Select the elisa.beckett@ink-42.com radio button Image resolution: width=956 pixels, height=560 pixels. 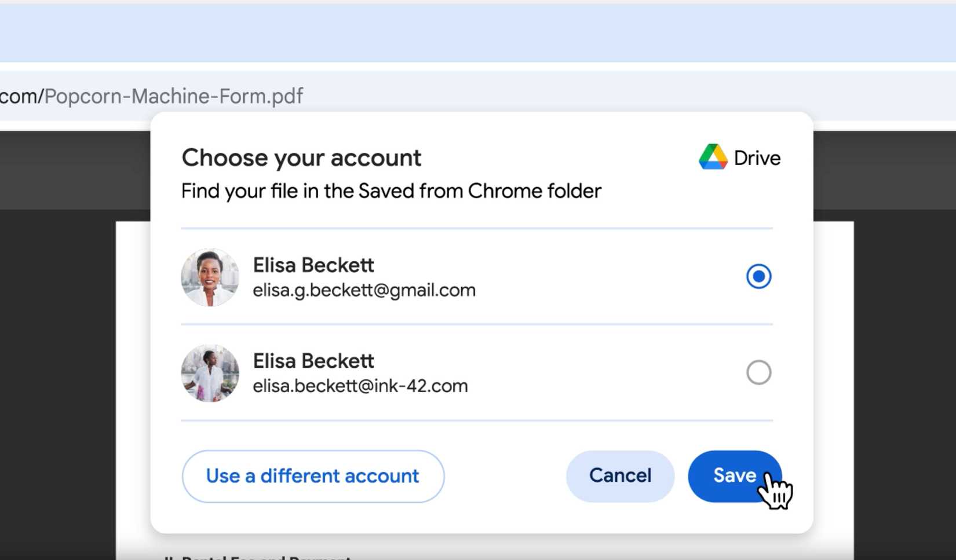click(759, 372)
